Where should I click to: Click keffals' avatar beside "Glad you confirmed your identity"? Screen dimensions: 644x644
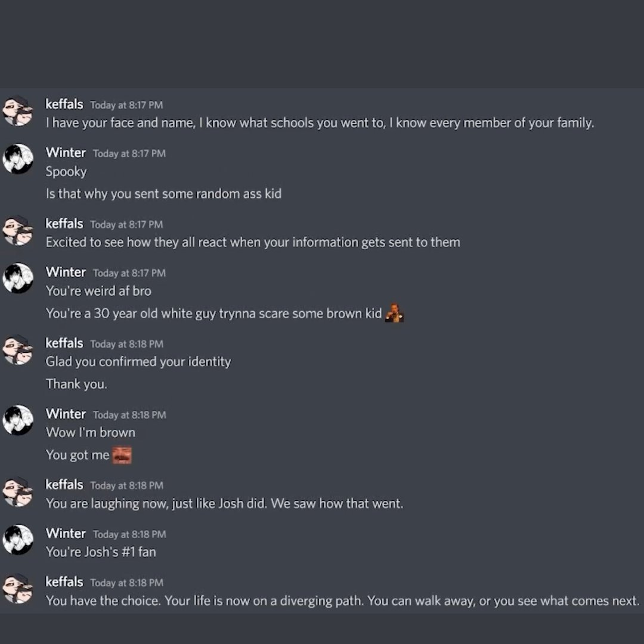pos(18,351)
